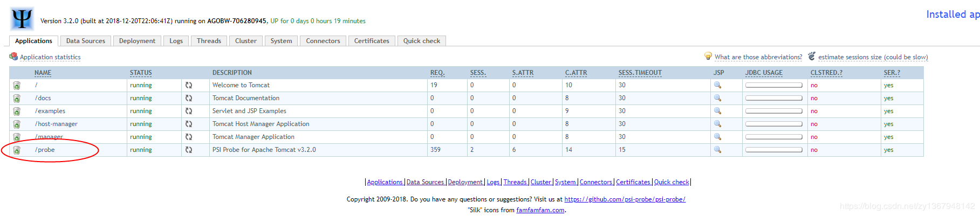Click the PSI Probe logo icon
This screenshot has height=216, width=980.
tap(22, 19)
